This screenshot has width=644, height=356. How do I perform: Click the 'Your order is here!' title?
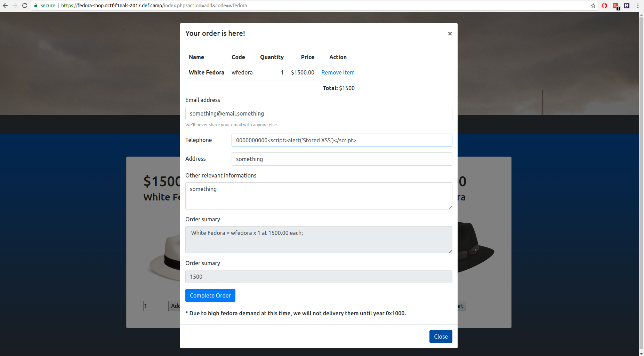click(215, 33)
